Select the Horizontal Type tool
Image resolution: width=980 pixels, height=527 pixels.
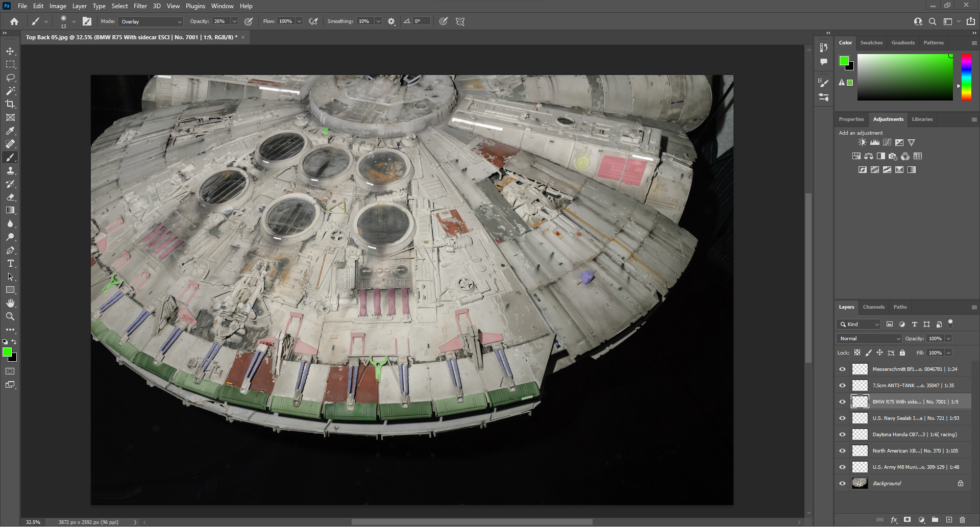click(10, 263)
